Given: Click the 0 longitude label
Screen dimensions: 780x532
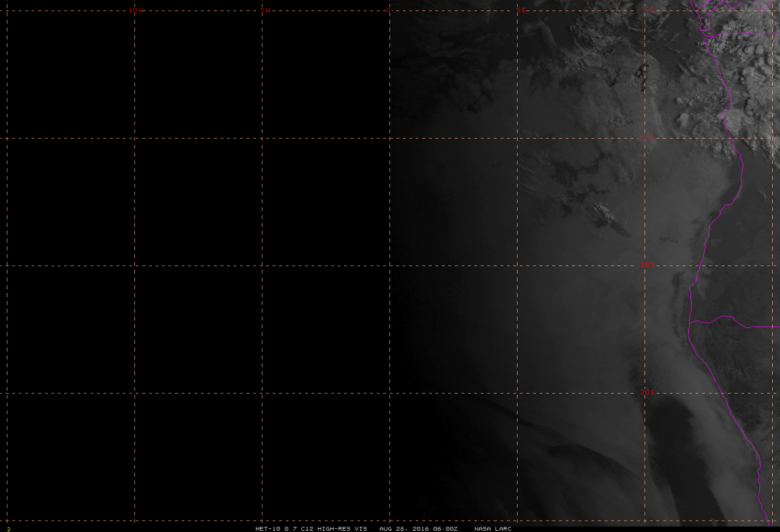Looking at the screenshot, I should [389, 10].
